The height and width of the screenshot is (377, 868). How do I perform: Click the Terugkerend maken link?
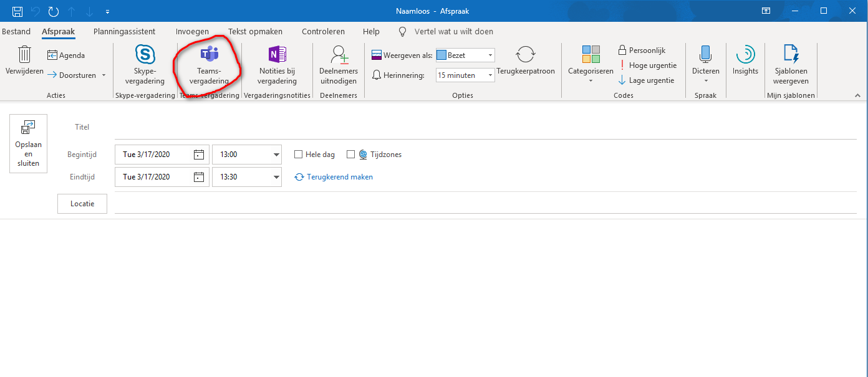pyautogui.click(x=339, y=177)
